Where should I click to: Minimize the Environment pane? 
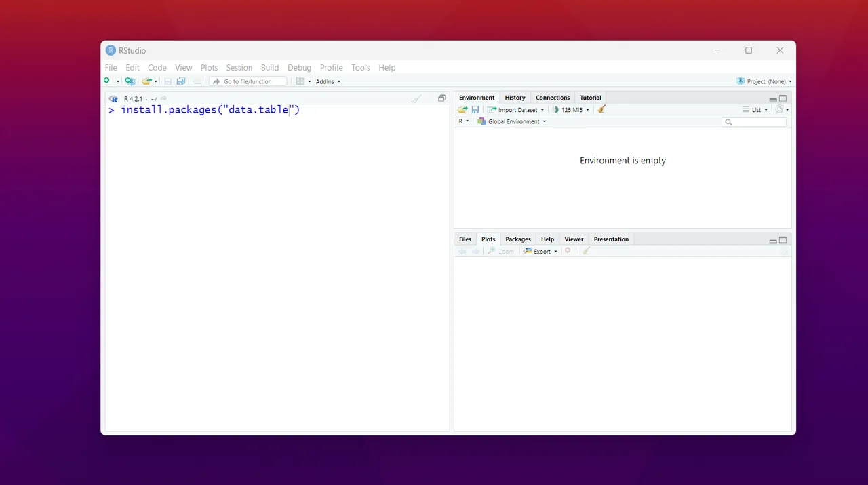773,99
